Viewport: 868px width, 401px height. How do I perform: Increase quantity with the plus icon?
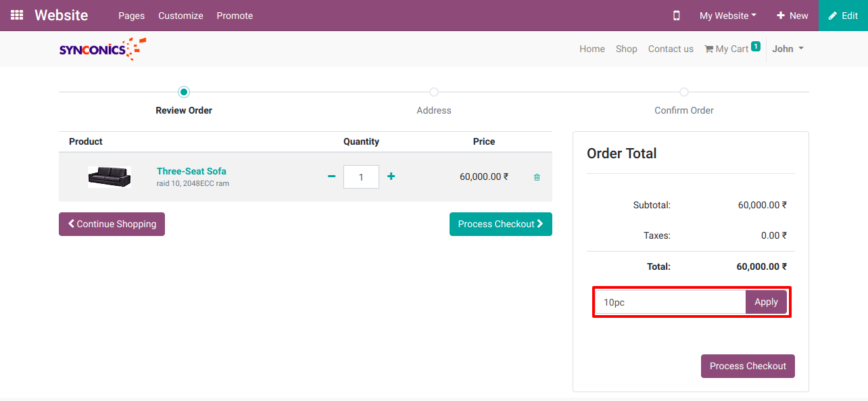point(391,176)
